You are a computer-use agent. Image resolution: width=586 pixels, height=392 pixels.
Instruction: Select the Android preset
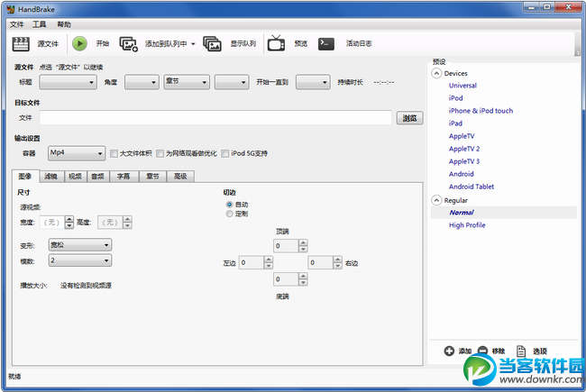pyautogui.click(x=462, y=174)
